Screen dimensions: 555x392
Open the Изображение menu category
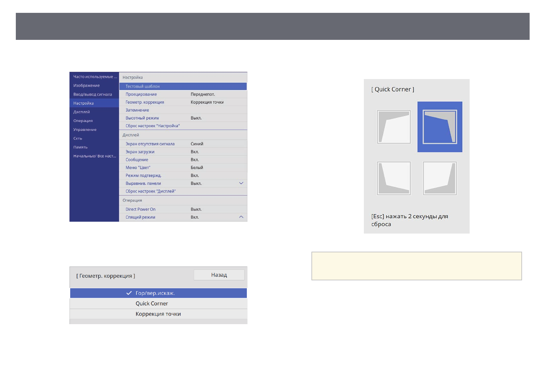coord(86,85)
